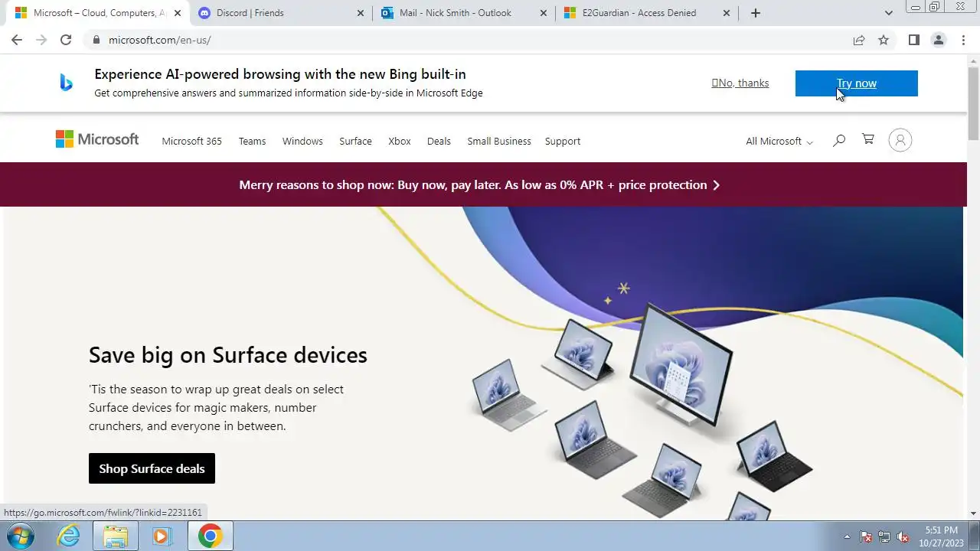Dismiss banner with No, thanks link
This screenshot has width=980, height=551.
[740, 83]
